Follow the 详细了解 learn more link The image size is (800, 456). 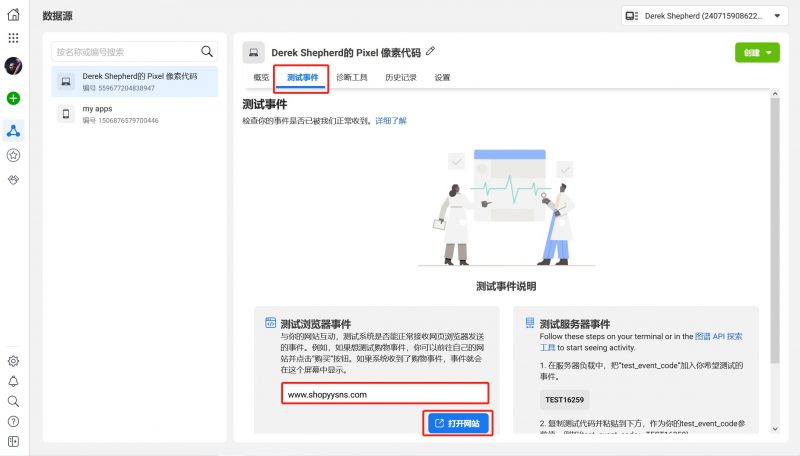(391, 121)
